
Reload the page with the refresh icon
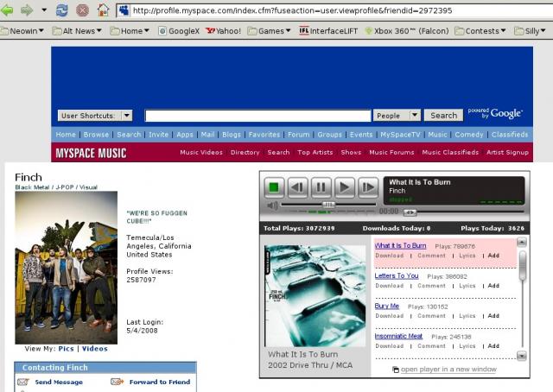pyautogui.click(x=61, y=10)
